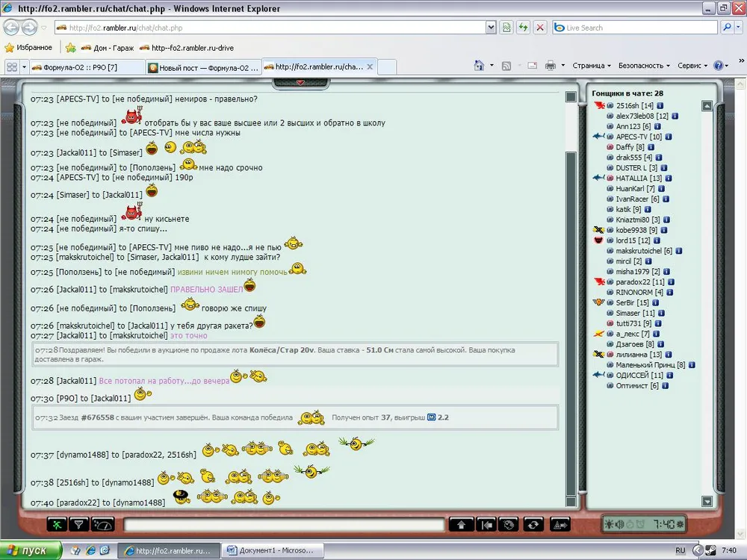The width and height of the screenshot is (747, 560).
Task: Toggle the sun brightness icon near clock
Action: point(610,525)
